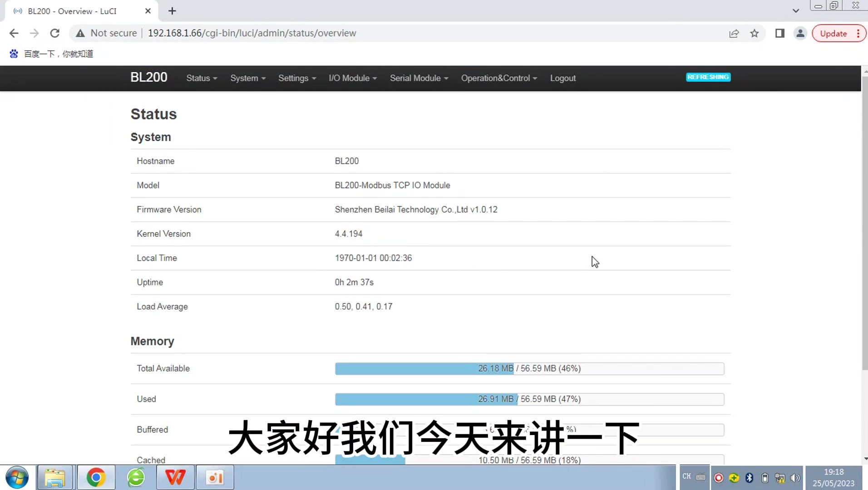This screenshot has width=868, height=490.
Task: Click the Not secure warning icon
Action: click(x=80, y=33)
